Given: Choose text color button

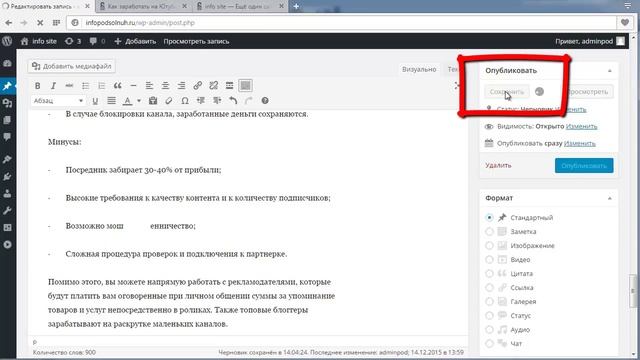Looking at the screenshot, I should pos(127,101).
